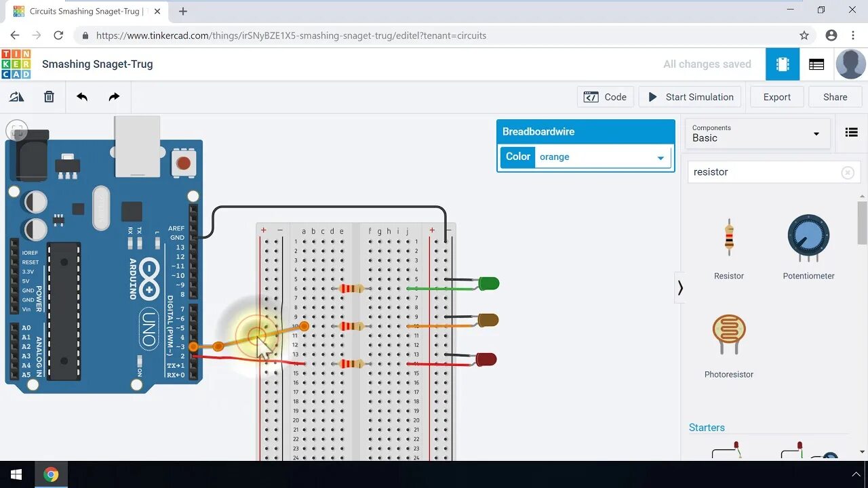Click the red LED
The image size is (868, 488).
486,359
